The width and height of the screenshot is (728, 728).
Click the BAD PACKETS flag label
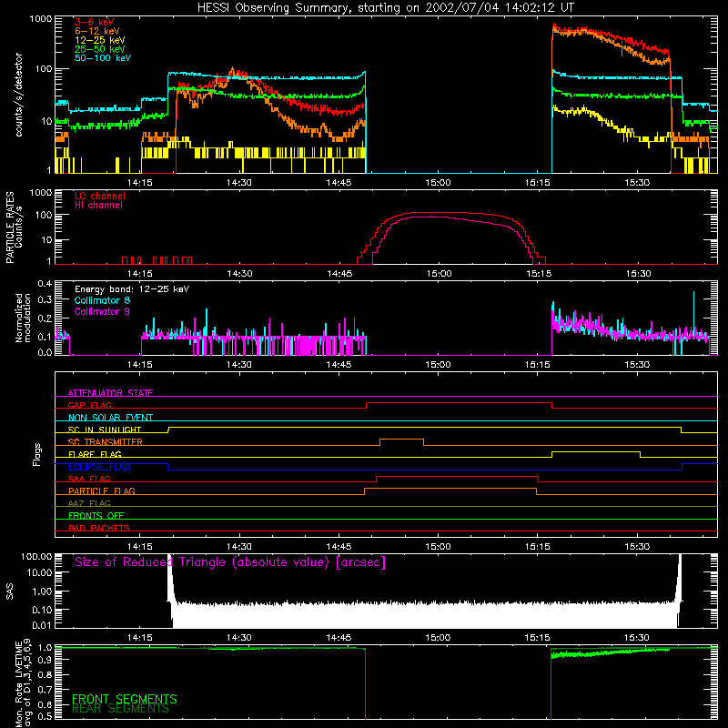click(99, 528)
